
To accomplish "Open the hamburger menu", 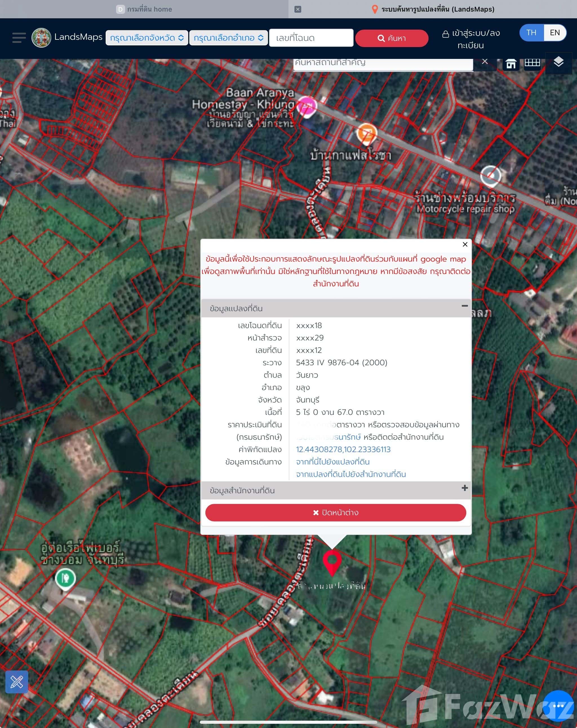I will [x=19, y=37].
